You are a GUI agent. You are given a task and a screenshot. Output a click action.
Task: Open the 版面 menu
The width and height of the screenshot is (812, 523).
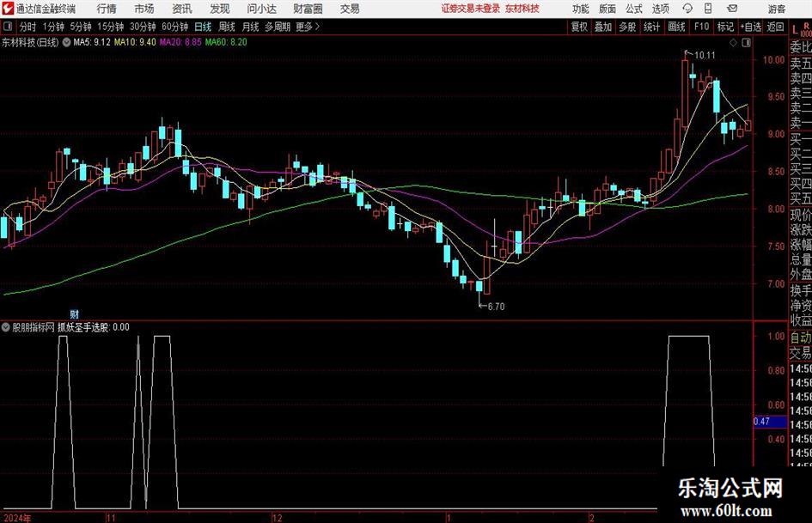(x=607, y=9)
